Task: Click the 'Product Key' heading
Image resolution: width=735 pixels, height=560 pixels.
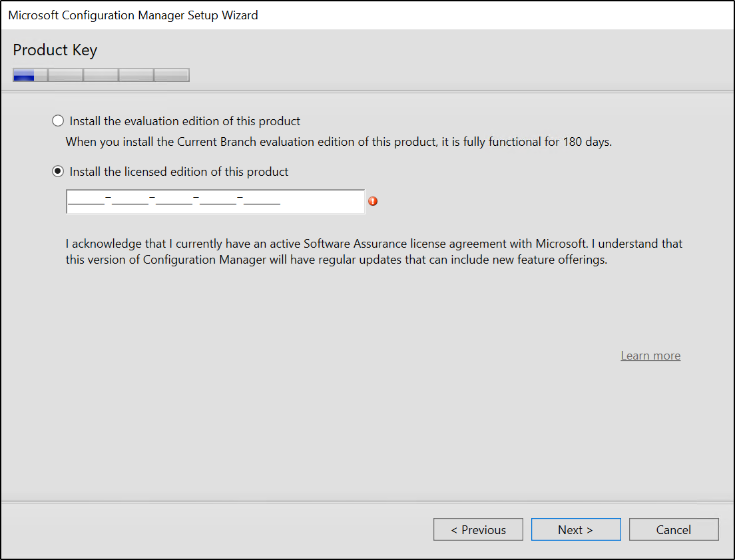Action: pos(55,50)
